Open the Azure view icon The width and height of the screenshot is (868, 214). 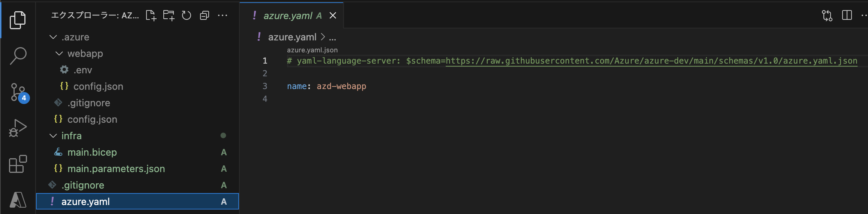click(x=18, y=199)
